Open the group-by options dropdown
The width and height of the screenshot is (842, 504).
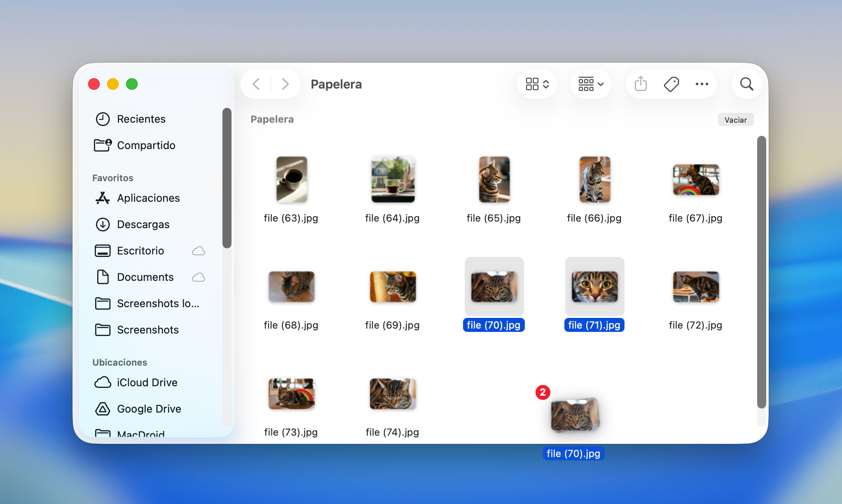[x=591, y=84]
